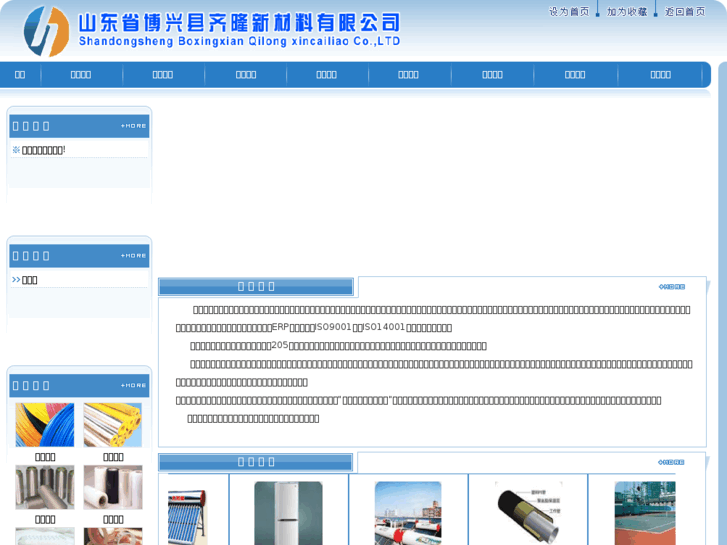Open the sports court product image
This screenshot has width=727, height=545.
645,513
